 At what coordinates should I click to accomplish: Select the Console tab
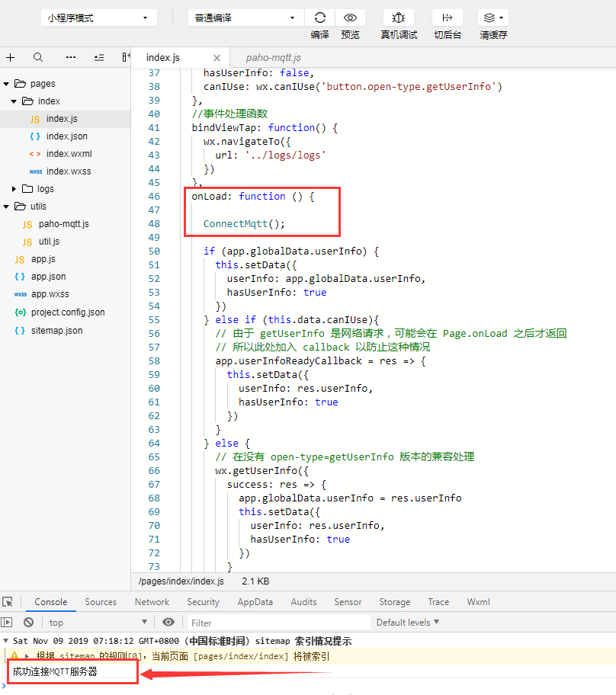click(x=51, y=602)
